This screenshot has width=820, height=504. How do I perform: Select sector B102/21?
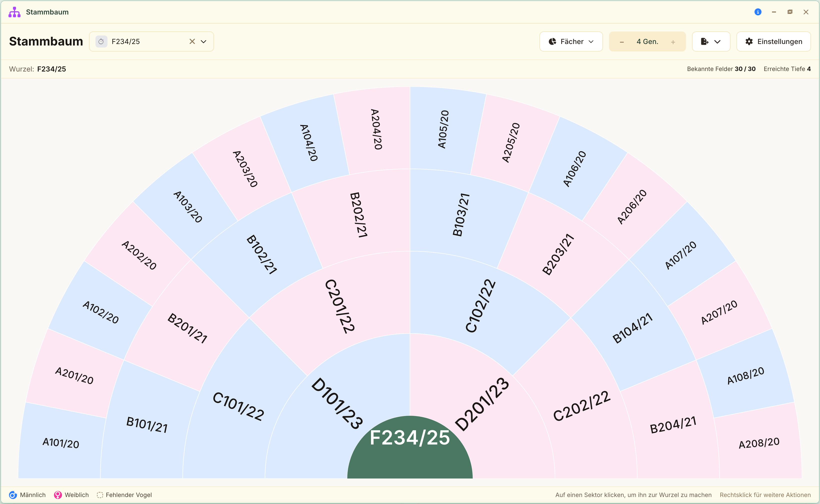point(261,254)
